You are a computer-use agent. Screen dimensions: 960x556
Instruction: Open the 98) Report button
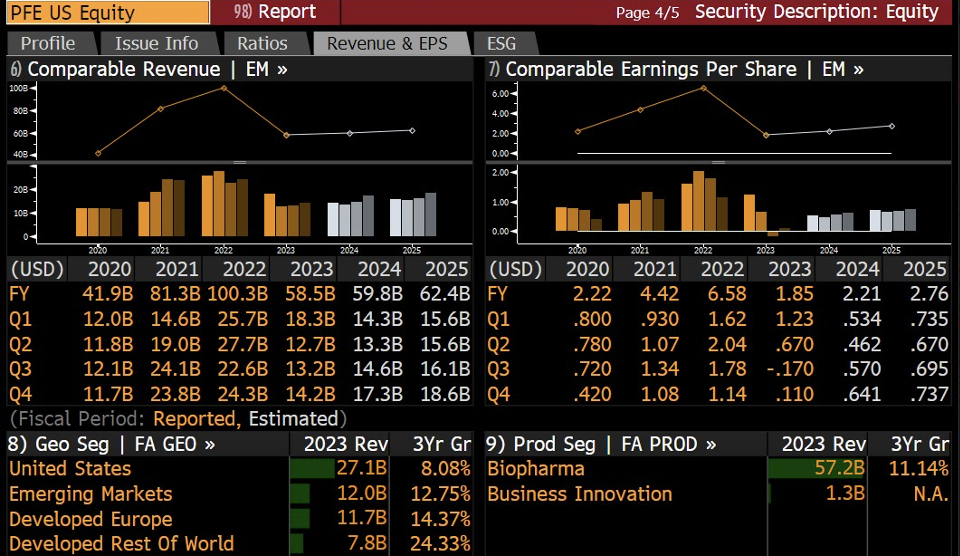click(275, 12)
